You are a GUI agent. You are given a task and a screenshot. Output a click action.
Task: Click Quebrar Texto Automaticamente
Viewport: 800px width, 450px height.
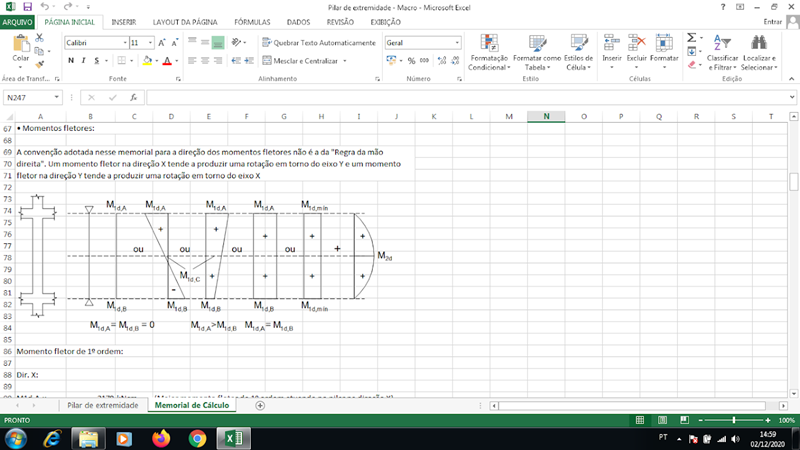pos(319,43)
